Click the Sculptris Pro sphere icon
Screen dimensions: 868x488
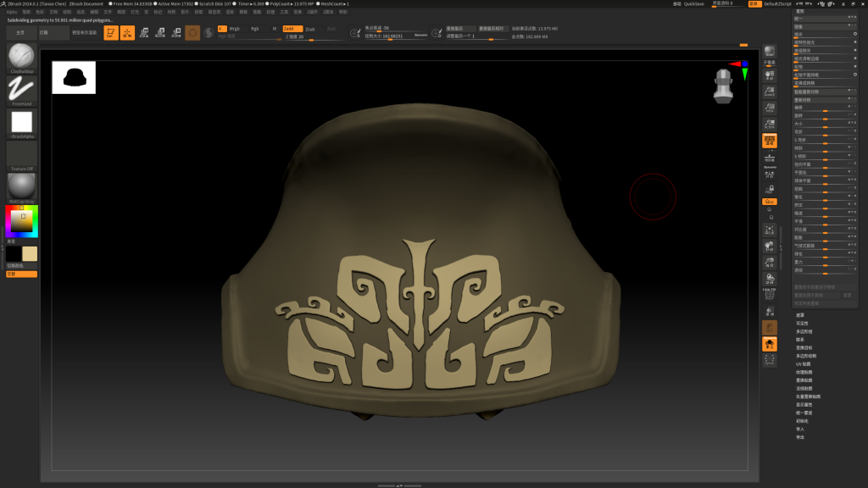tap(209, 33)
